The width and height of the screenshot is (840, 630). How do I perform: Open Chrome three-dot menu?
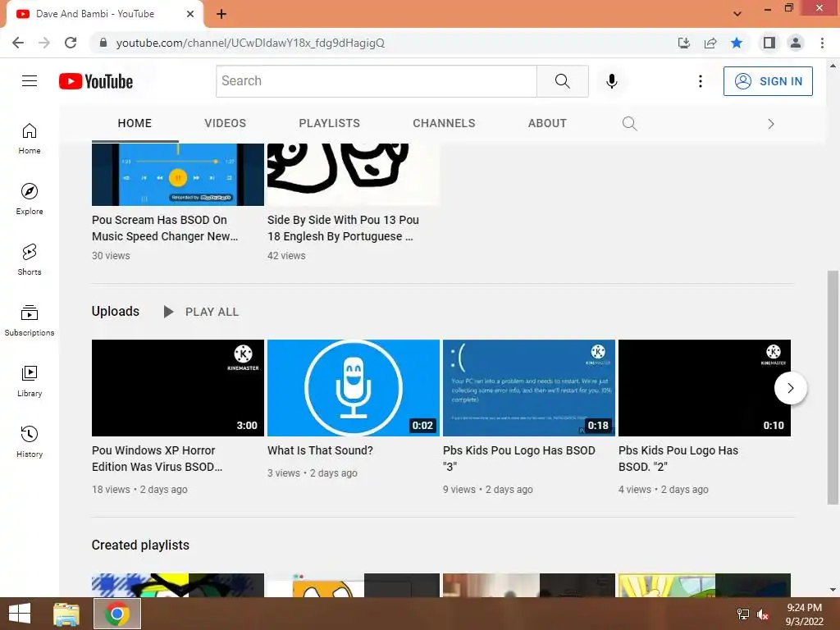[x=822, y=43]
